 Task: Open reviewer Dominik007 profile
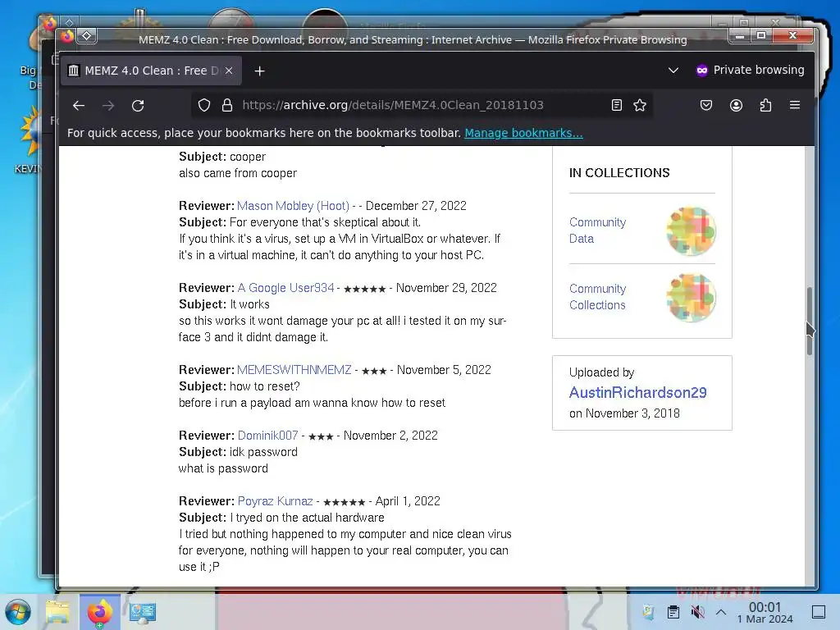(x=267, y=436)
